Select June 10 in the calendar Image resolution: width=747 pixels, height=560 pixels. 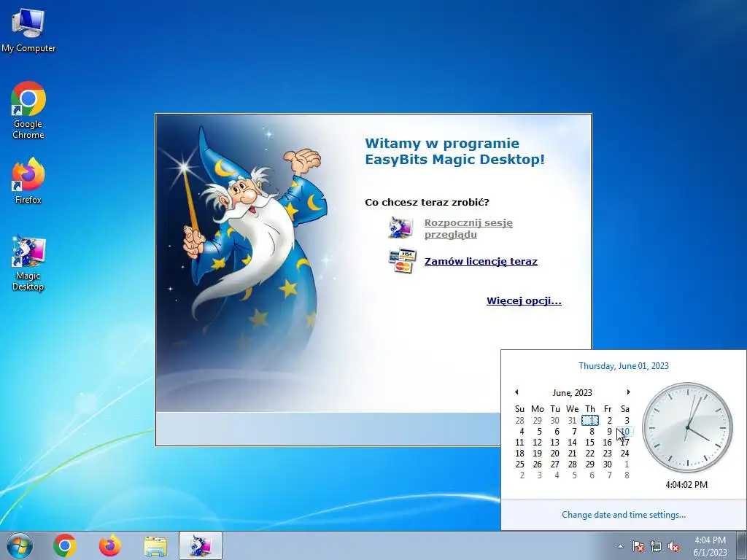click(x=625, y=432)
